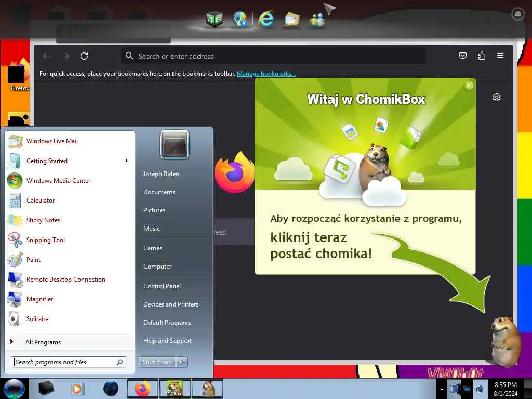Open Joseph Biden user folder
The height and width of the screenshot is (399, 532).
click(161, 174)
